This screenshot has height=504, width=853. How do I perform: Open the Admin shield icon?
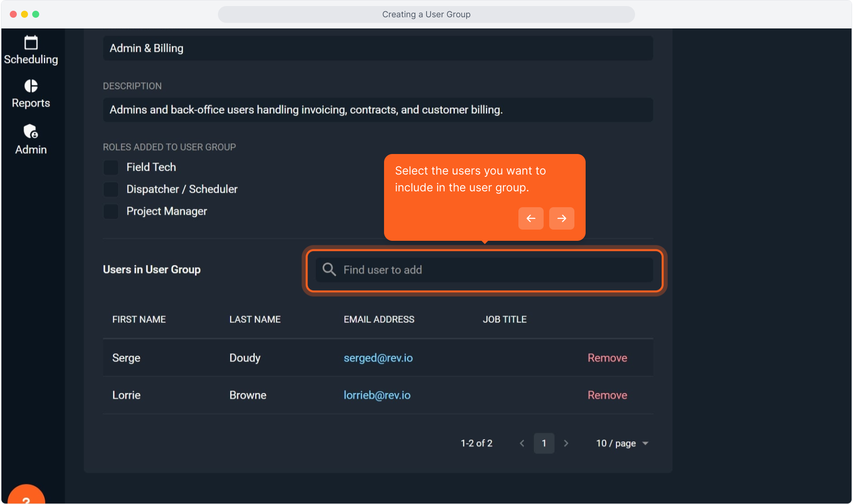coord(31,132)
